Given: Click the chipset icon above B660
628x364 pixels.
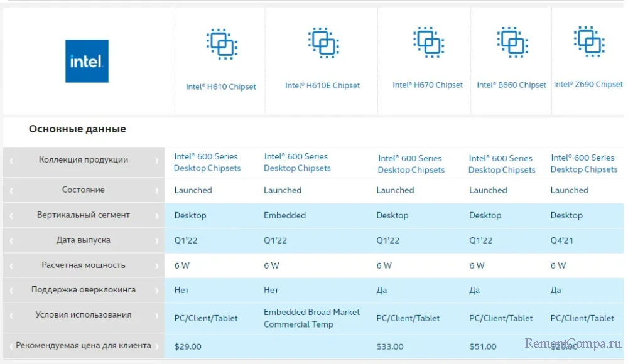Looking at the screenshot, I should (x=511, y=42).
